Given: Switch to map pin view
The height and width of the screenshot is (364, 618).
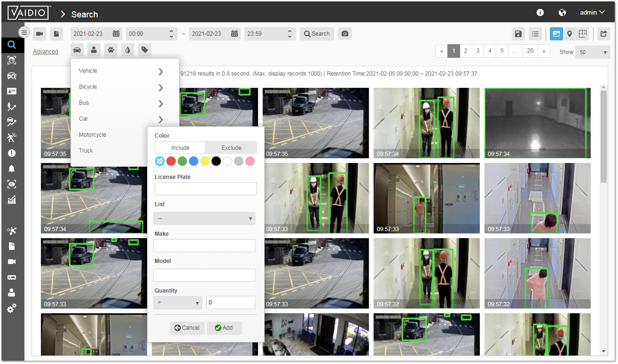Looking at the screenshot, I should pos(570,34).
